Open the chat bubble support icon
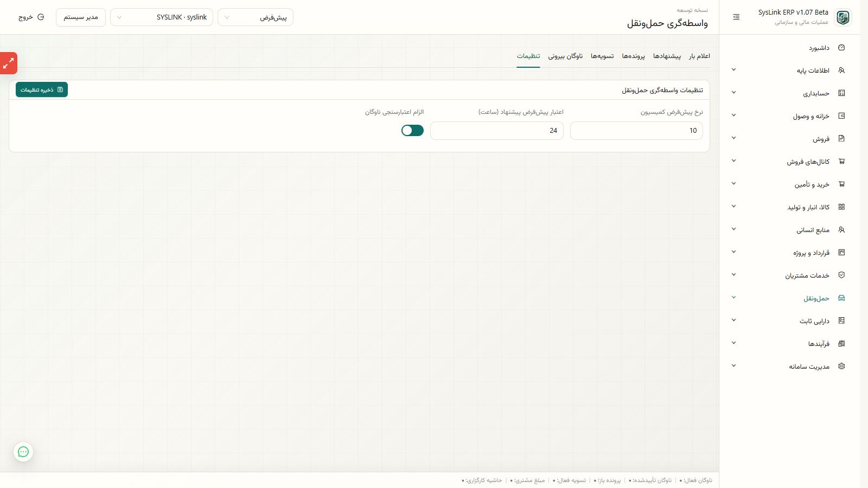This screenshot has width=868, height=488. point(23,452)
